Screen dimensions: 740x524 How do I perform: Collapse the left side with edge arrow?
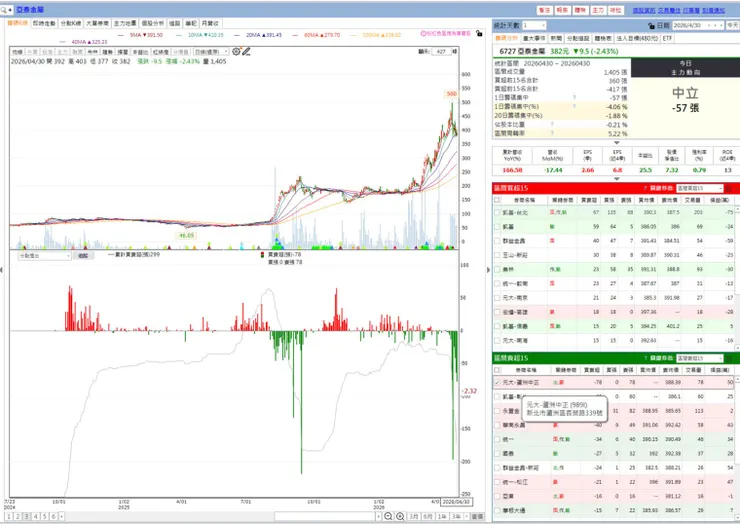(1, 270)
